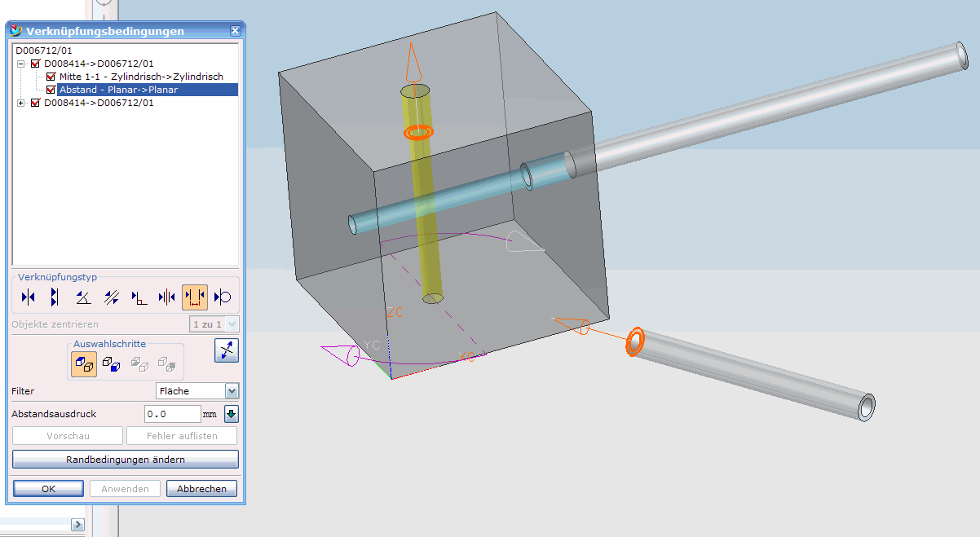This screenshot has width=980, height=537.
Task: Click the greyed third selection step icon
Action: 139,363
